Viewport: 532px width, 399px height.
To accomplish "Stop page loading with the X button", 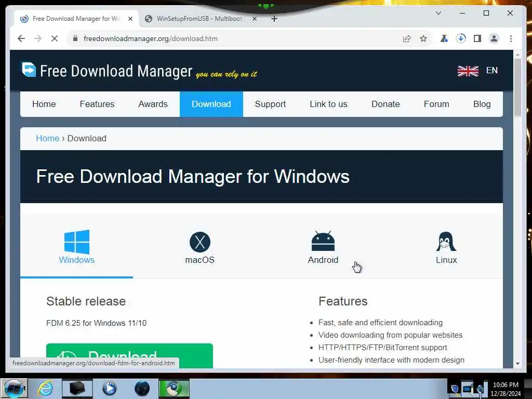I will click(x=54, y=38).
